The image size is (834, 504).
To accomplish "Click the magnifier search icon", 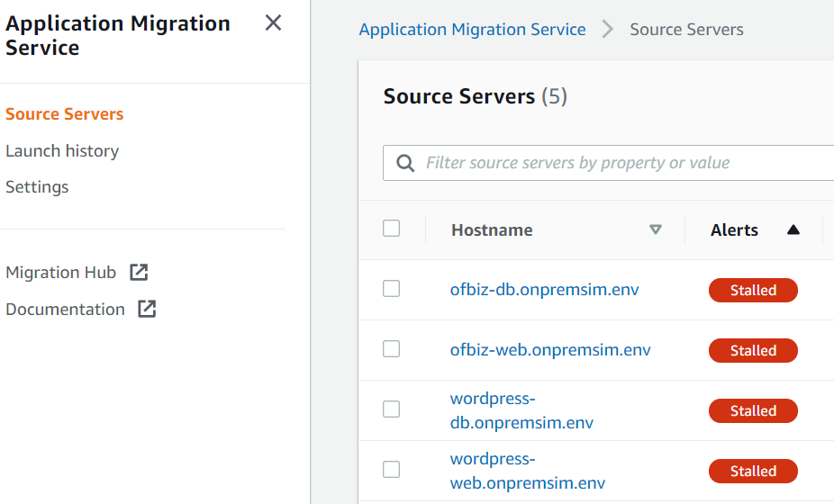I will click(405, 163).
